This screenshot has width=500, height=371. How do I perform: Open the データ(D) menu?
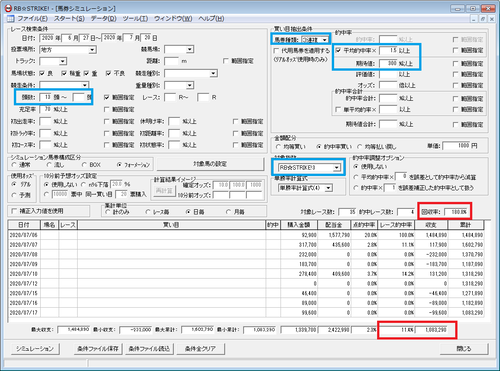click(104, 19)
